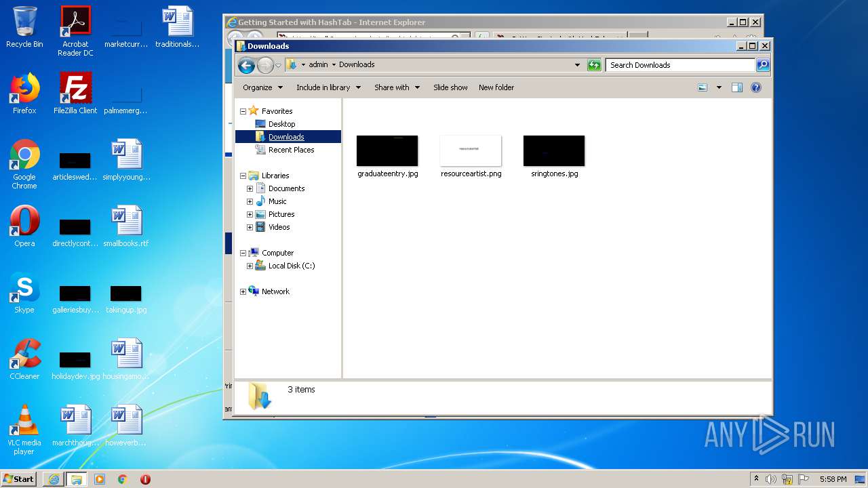
Task: Click the search magnifier in Explorer
Action: (x=763, y=65)
